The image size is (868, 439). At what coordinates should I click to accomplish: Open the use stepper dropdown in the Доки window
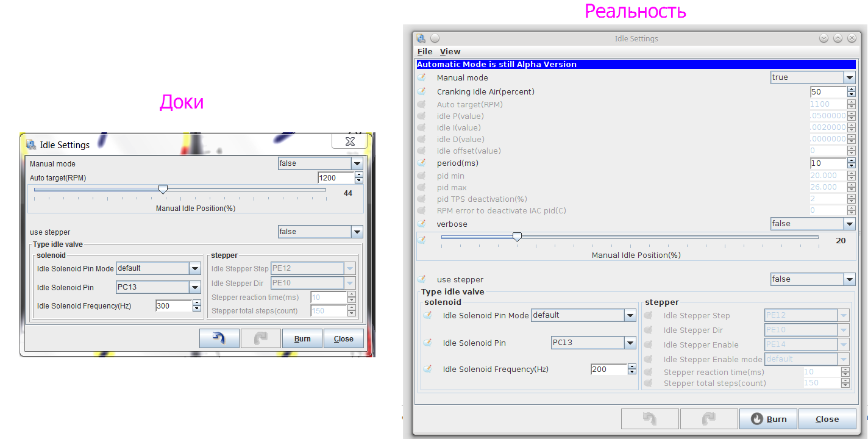(x=320, y=232)
